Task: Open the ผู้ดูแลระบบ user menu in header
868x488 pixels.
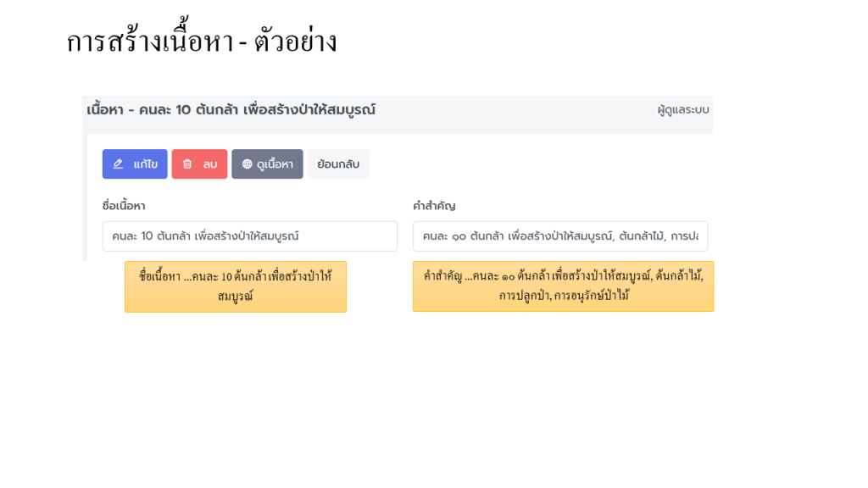Action: tap(682, 110)
